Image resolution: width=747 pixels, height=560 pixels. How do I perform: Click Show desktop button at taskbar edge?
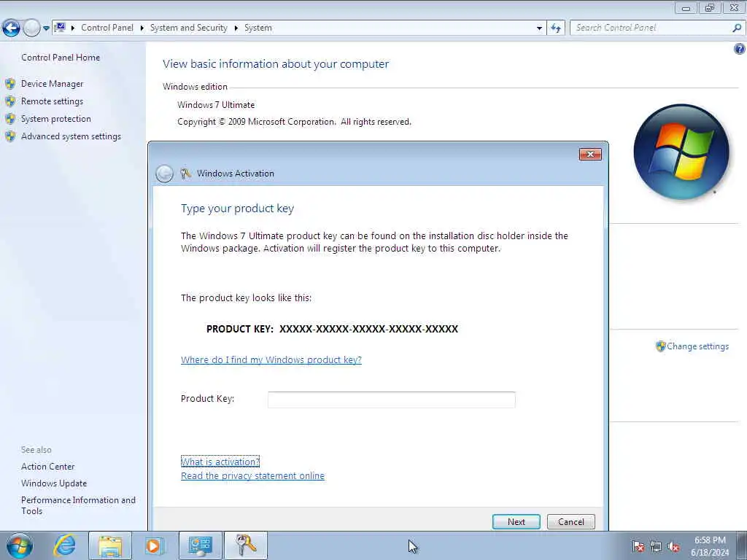click(742, 545)
